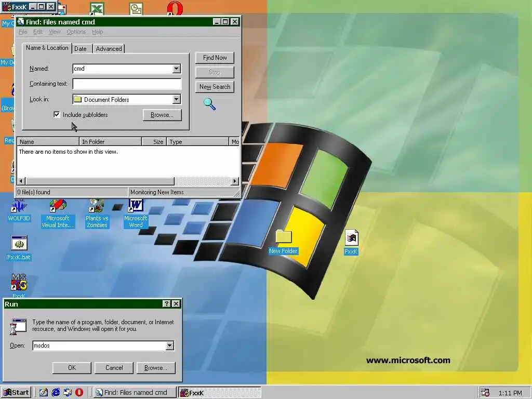The width and height of the screenshot is (532, 399).
Task: Sort results by Type column header
Action: click(198, 141)
